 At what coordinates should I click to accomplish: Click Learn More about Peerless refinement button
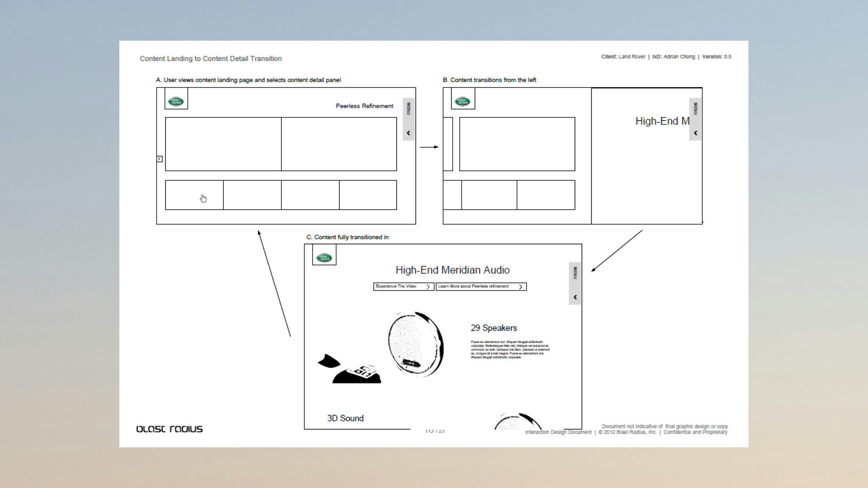pyautogui.click(x=481, y=286)
